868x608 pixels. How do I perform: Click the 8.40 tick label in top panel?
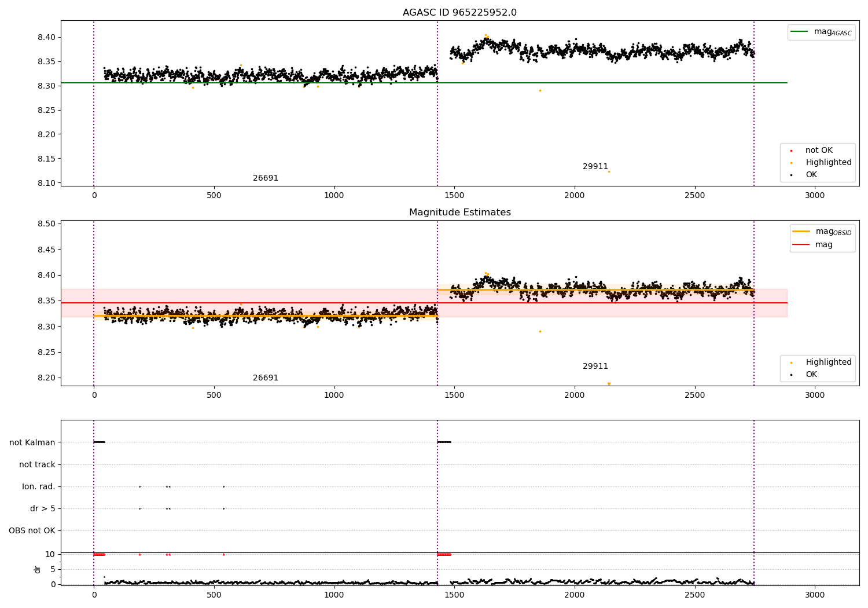coord(46,38)
